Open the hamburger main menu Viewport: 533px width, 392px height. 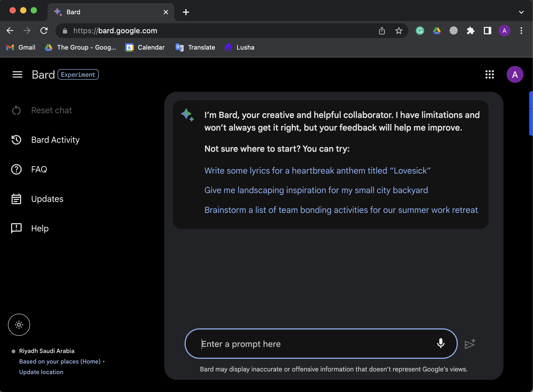17,75
